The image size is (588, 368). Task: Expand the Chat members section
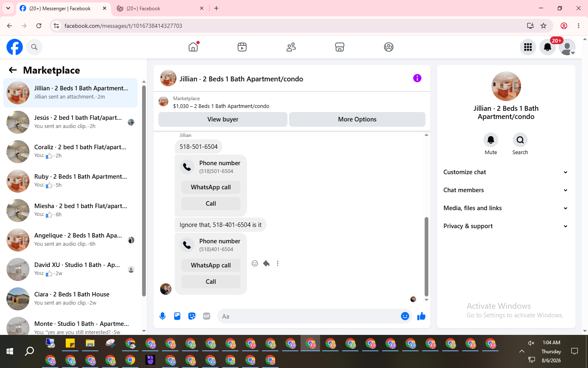(x=506, y=190)
